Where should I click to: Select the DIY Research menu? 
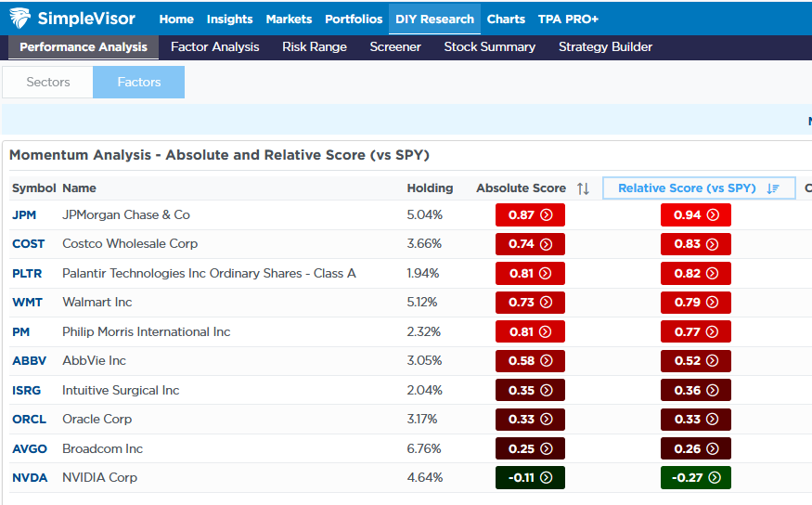coord(434,19)
